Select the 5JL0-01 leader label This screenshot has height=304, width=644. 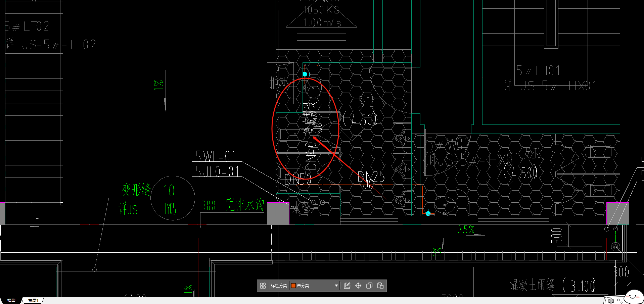217,171
